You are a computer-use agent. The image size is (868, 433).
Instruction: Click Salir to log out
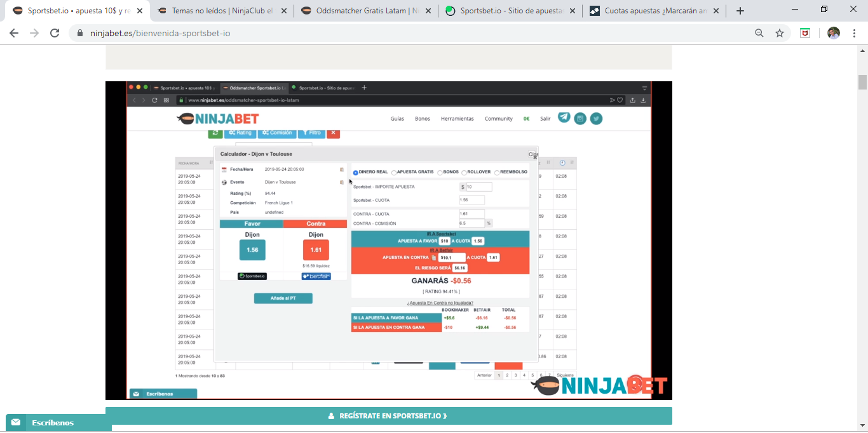545,119
